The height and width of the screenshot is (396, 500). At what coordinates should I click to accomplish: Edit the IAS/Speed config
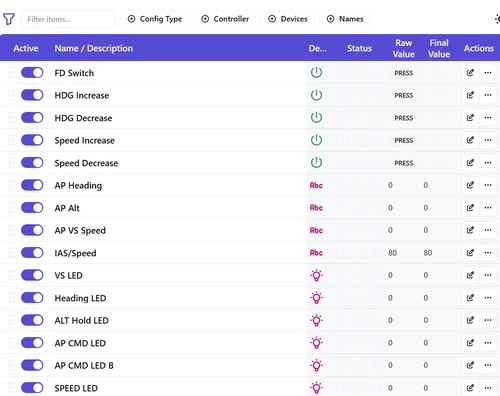coord(470,252)
